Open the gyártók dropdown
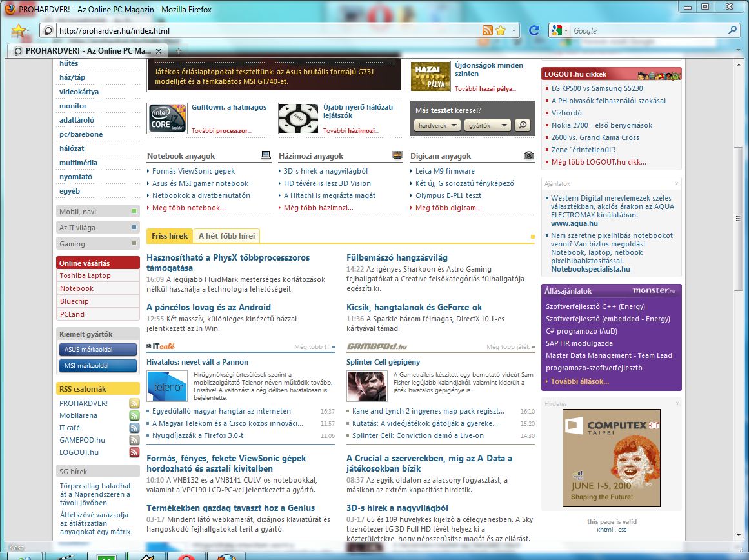The image size is (749, 560). (488, 125)
